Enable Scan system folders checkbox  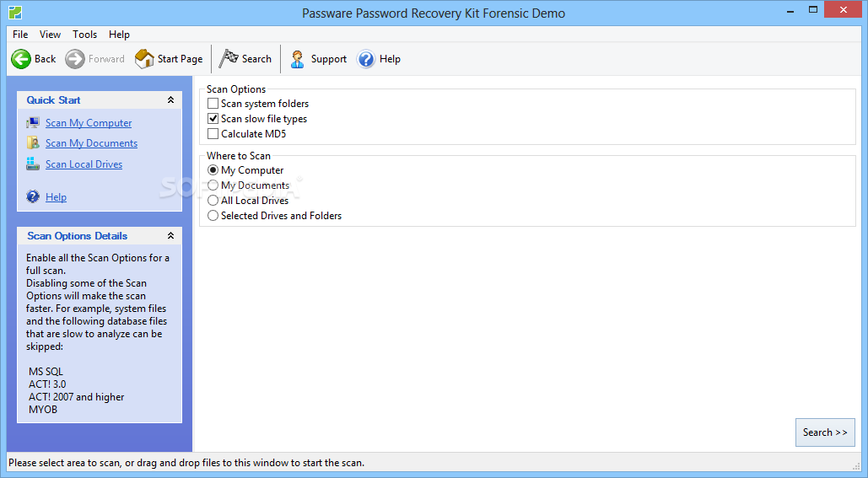[213, 104]
